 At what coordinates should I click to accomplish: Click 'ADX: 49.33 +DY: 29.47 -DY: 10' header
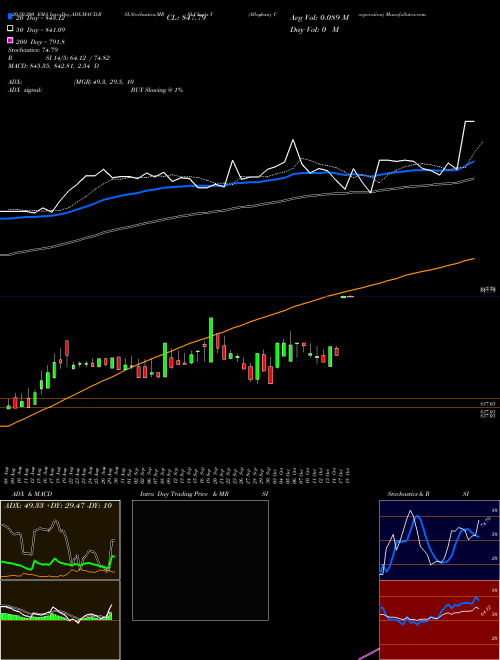pyautogui.click(x=58, y=505)
